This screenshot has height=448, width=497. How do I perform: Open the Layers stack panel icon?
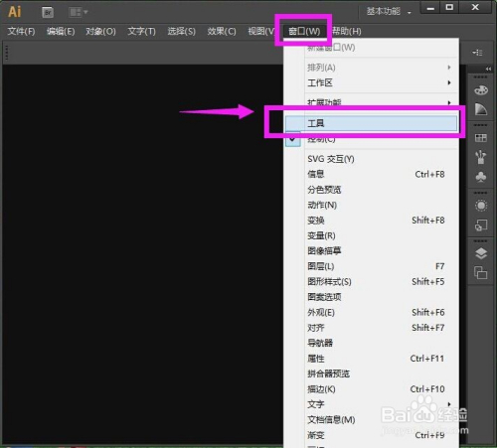coord(481,253)
